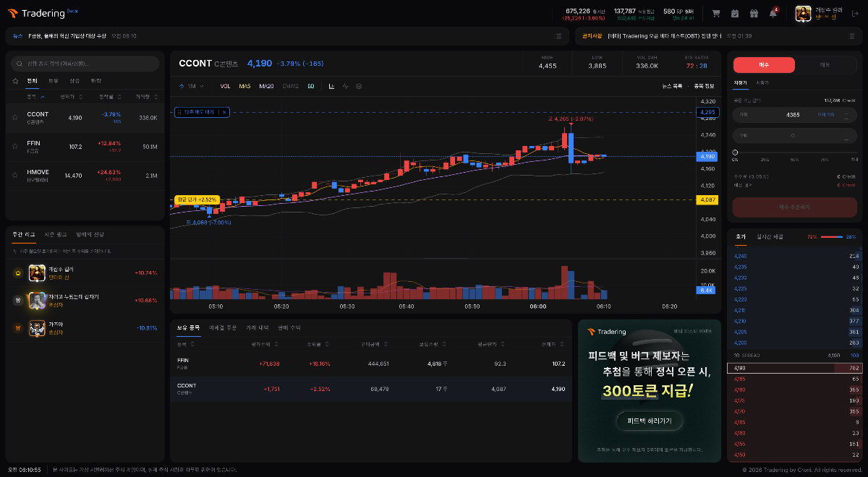
Task: Open the notification bell with badge
Action: pos(773,13)
